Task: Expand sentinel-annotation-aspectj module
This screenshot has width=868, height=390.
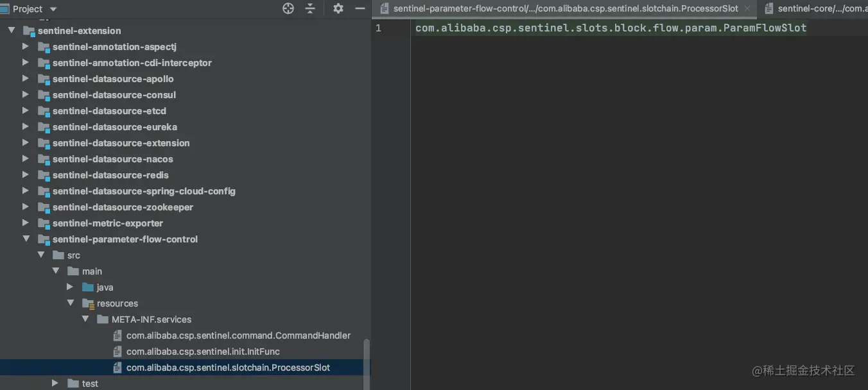Action: click(26, 46)
